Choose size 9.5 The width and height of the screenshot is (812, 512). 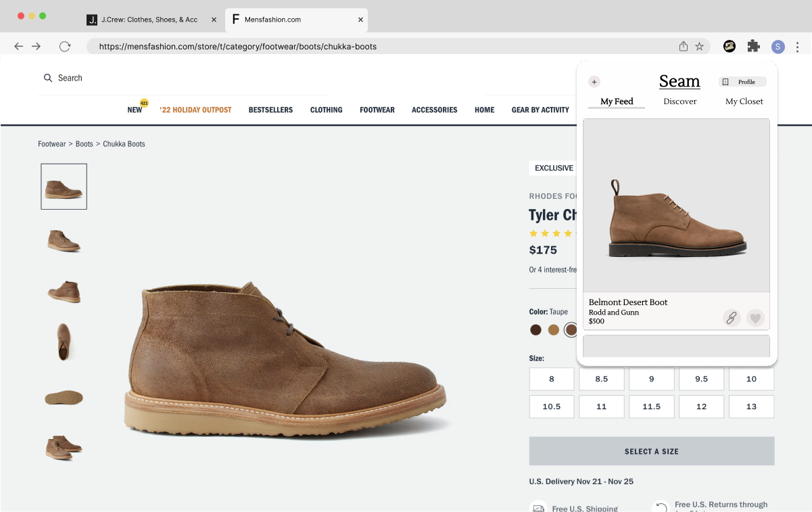coord(702,379)
